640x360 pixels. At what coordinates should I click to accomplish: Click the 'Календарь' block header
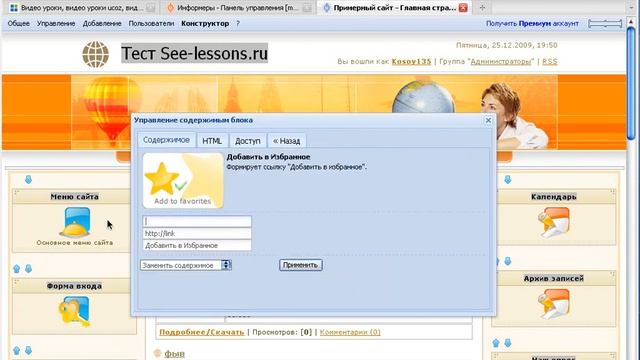pos(553,197)
